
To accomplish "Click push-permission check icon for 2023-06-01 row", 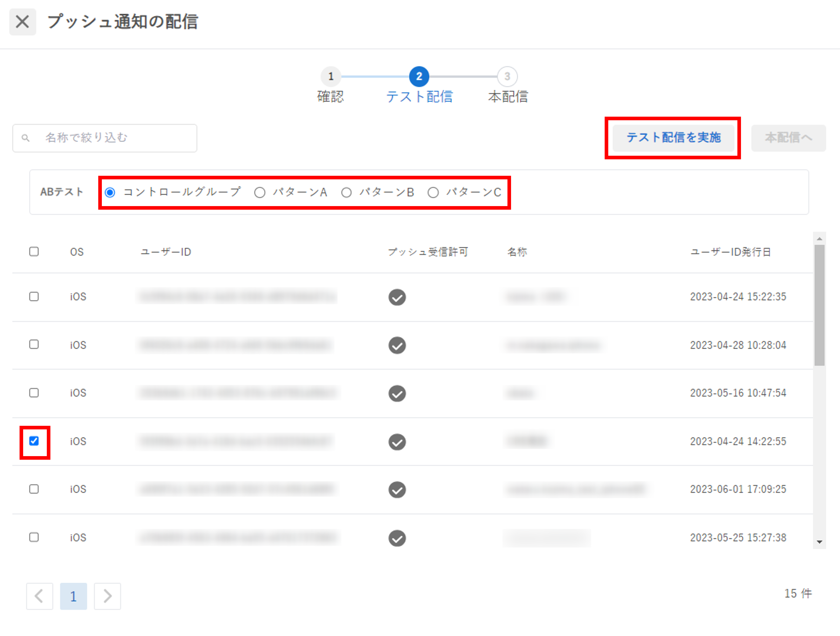I will click(x=397, y=490).
